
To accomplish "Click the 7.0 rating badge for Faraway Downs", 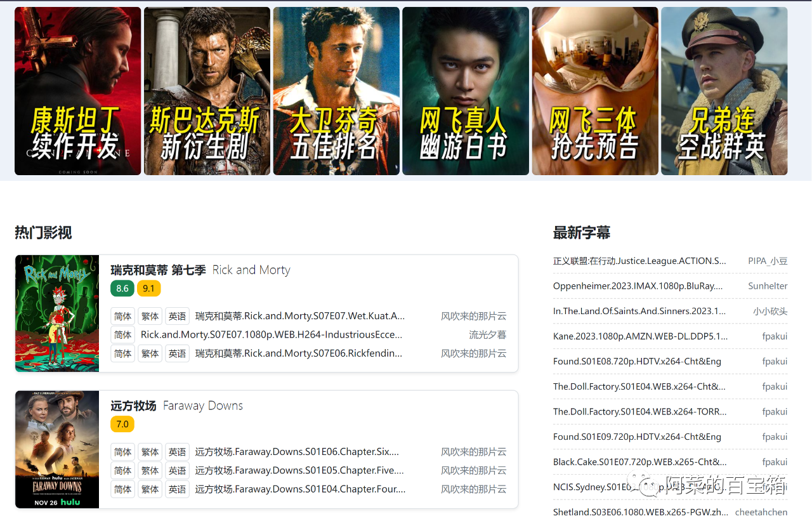I will click(122, 425).
